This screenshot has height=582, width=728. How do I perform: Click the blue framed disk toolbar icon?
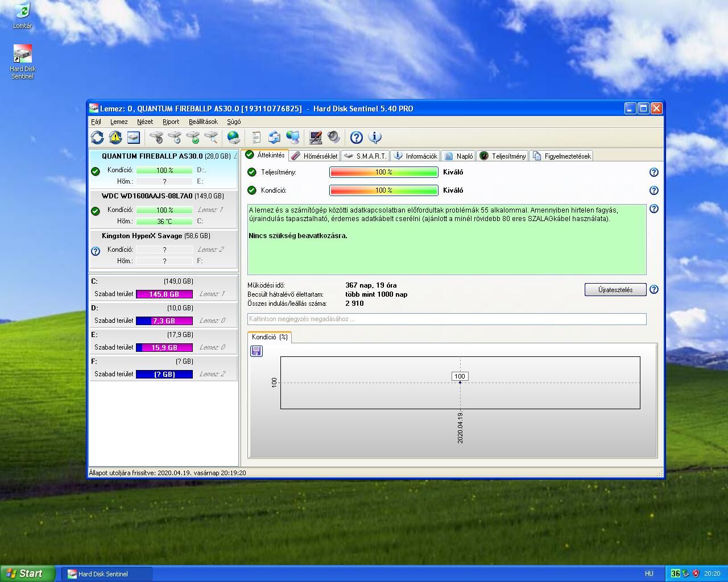[133, 138]
